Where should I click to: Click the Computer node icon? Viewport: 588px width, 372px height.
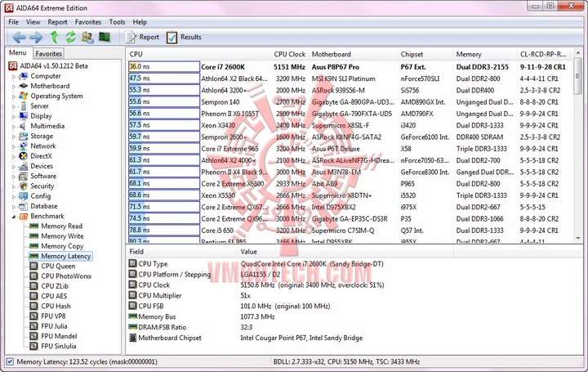point(24,76)
